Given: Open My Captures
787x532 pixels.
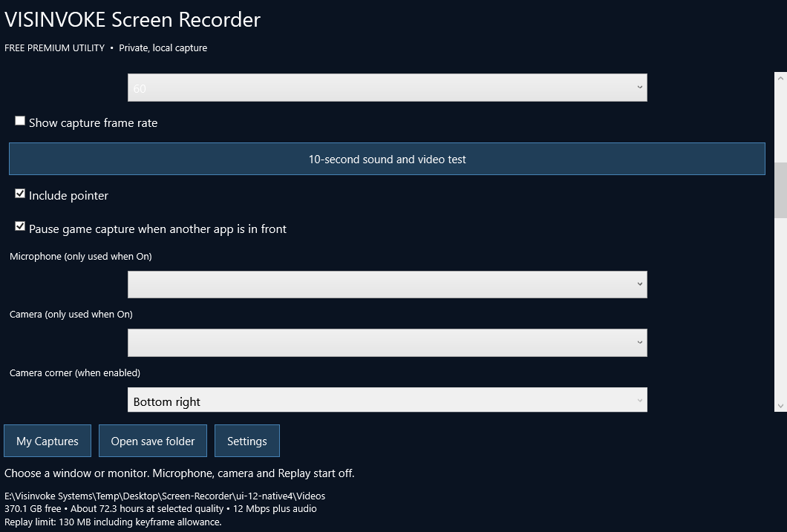Looking at the screenshot, I should point(48,441).
